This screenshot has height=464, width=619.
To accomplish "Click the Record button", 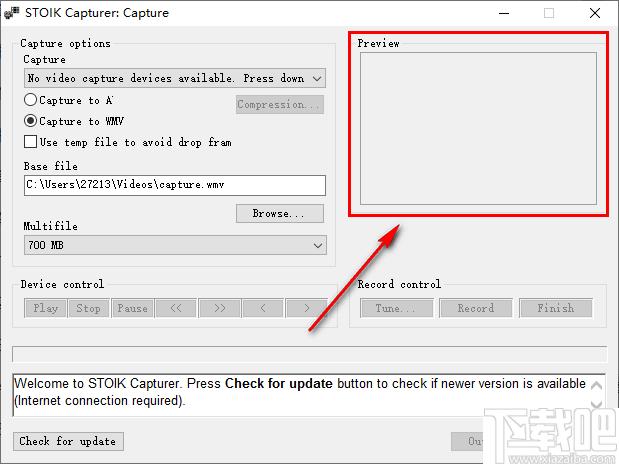I will coord(476,308).
